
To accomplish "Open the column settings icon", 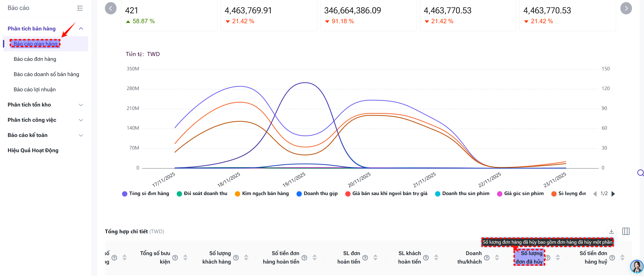I will coord(626,231).
